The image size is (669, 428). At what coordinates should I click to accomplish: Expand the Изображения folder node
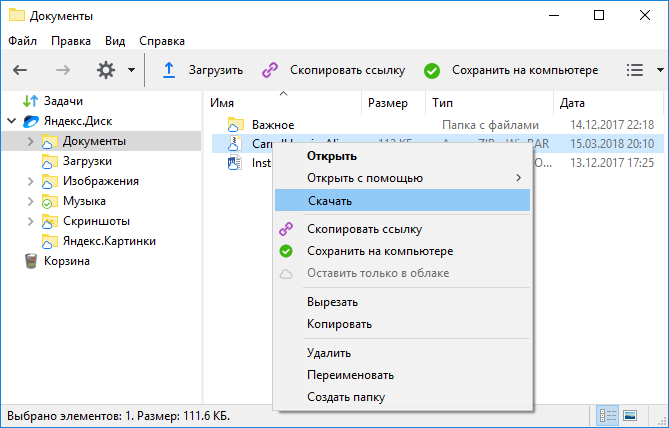click(30, 181)
